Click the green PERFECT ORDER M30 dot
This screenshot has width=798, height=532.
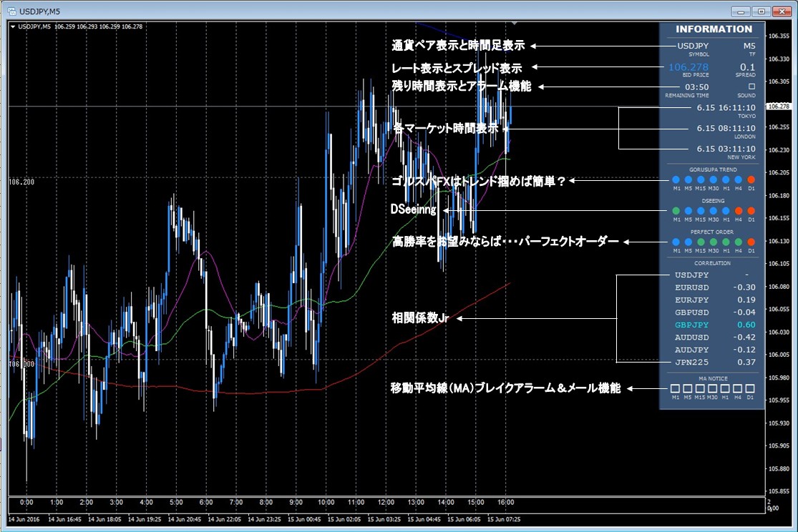point(713,242)
